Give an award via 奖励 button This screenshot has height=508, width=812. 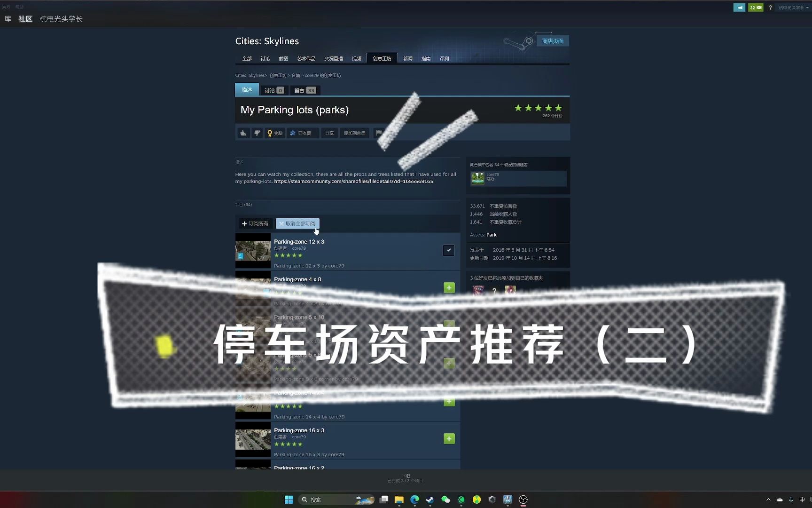(x=275, y=133)
